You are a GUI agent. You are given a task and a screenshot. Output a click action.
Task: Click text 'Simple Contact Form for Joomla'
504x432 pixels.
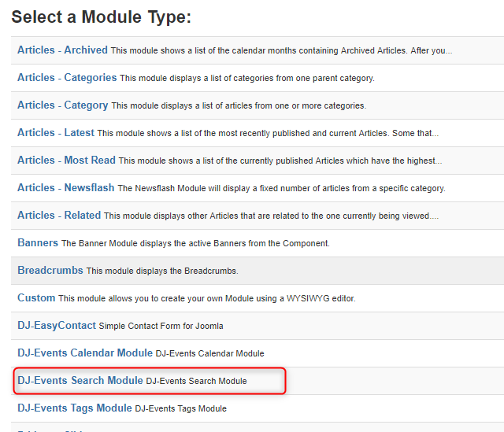pos(161,326)
